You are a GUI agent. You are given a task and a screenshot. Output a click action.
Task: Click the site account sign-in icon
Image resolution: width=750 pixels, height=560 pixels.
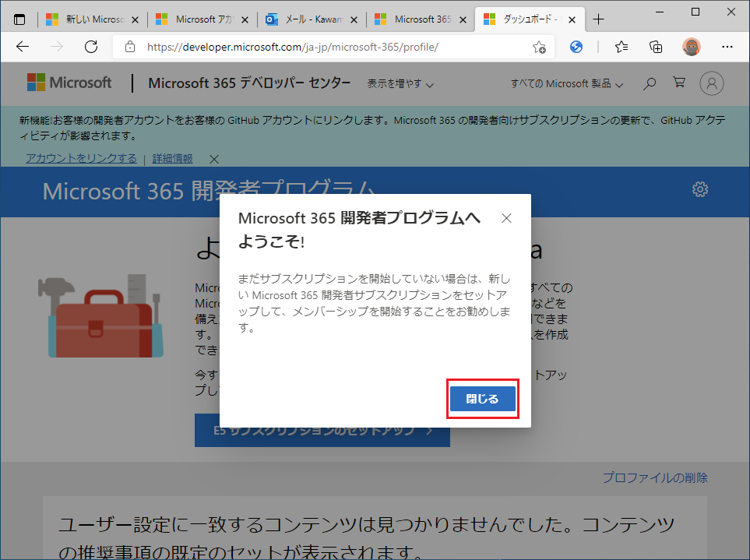[x=712, y=83]
